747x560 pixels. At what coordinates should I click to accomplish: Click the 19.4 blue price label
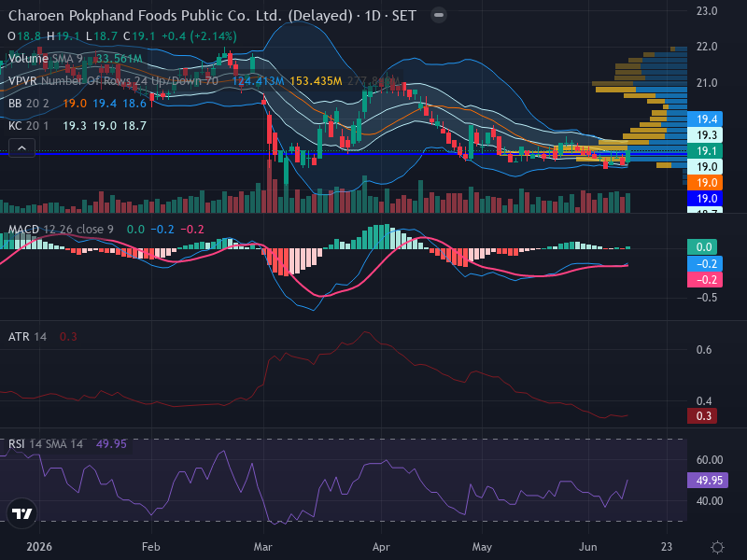point(705,119)
